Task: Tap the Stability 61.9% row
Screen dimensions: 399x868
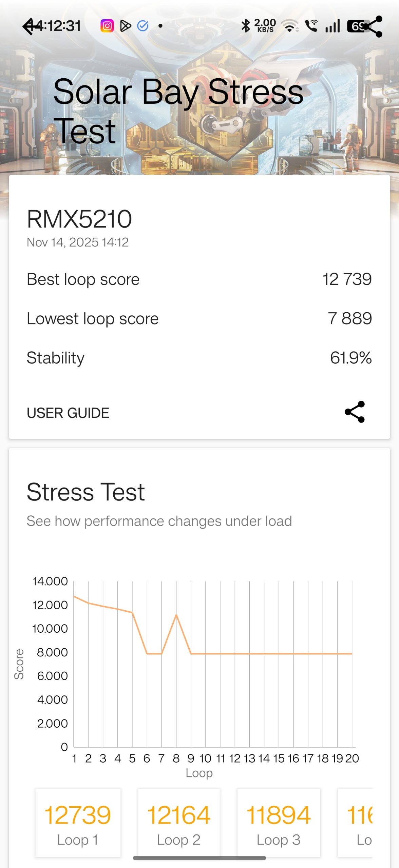Action: (199, 358)
